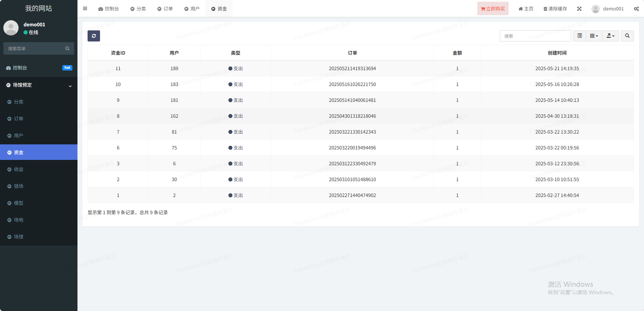This screenshot has height=311, width=644.
Task: Switch to the 订单 tab
Action: point(165,9)
